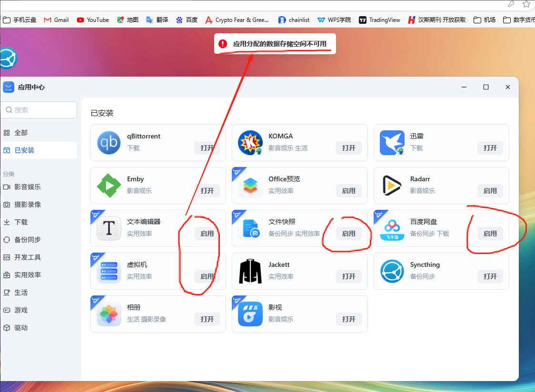Viewport: 535px width, 392px height.
Task: Select the 摄影录像 category
Action: pos(39,205)
